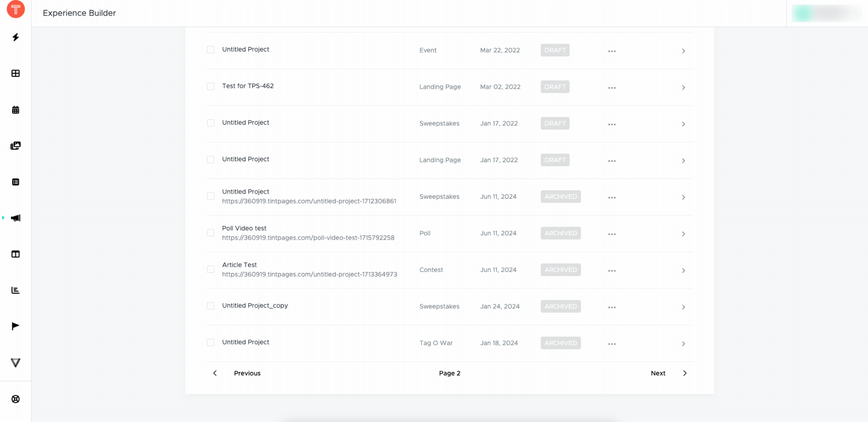868x422 pixels.
Task: Expand the Tag O War row chevron
Action: click(683, 344)
